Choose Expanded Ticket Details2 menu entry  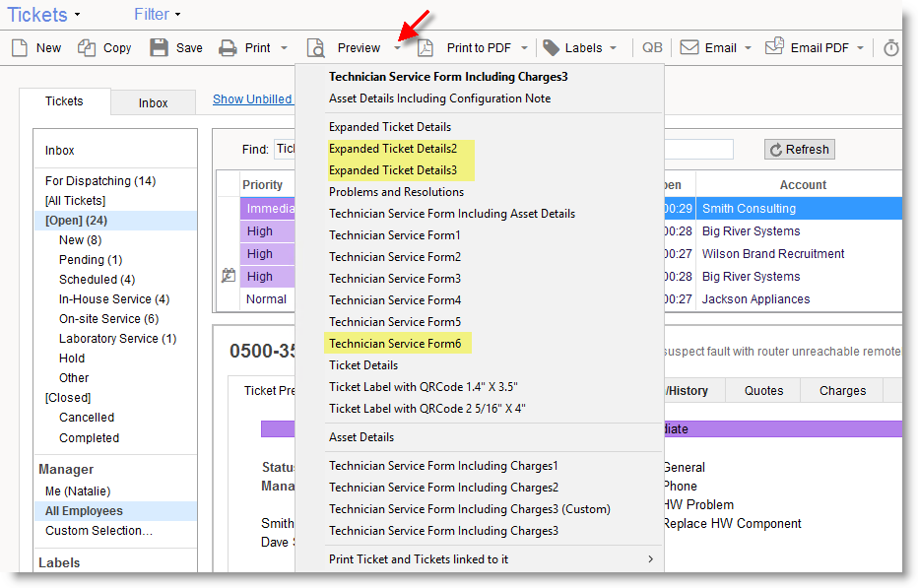(393, 149)
